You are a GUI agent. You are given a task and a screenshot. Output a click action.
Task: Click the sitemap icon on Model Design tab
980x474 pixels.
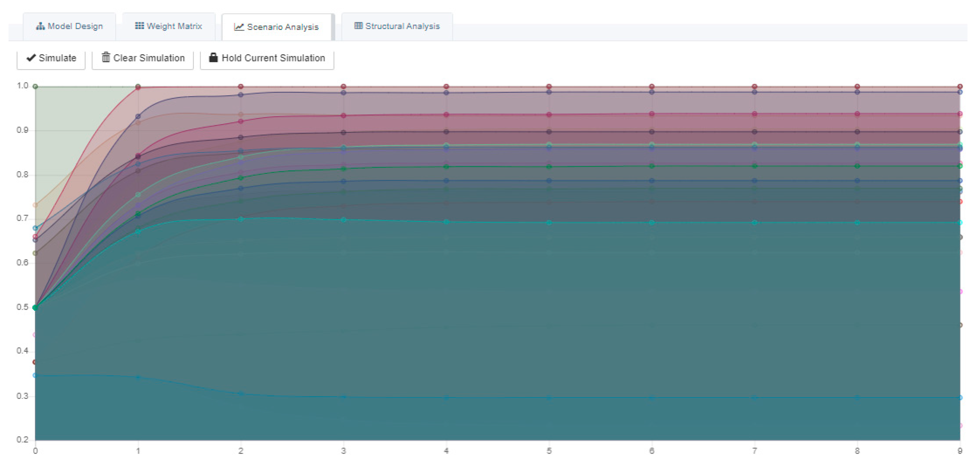40,26
